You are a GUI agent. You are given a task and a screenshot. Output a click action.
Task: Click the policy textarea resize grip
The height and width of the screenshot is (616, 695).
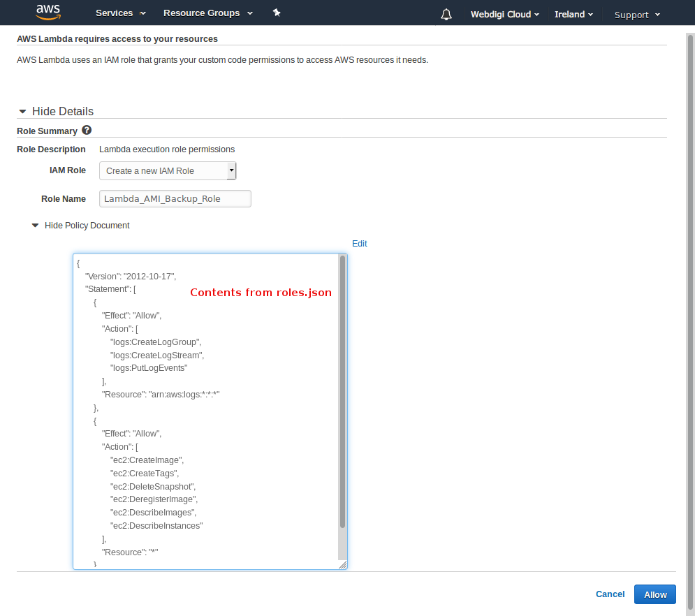343,564
